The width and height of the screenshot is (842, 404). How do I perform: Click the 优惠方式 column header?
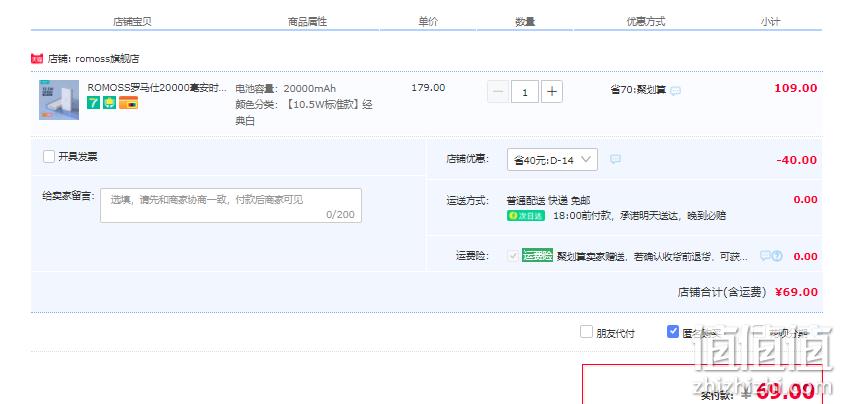646,22
